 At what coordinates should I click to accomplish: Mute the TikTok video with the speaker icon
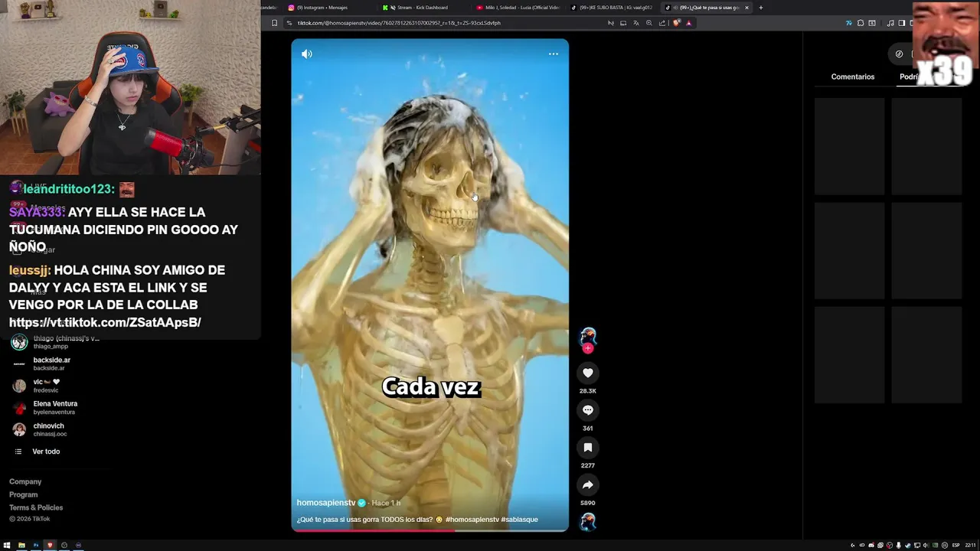pyautogui.click(x=307, y=54)
